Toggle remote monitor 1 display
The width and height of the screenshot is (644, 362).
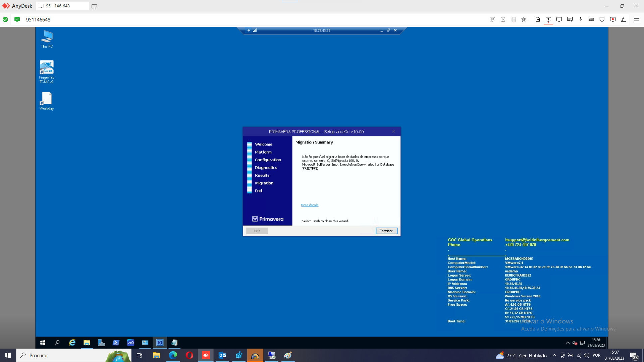(x=548, y=19)
